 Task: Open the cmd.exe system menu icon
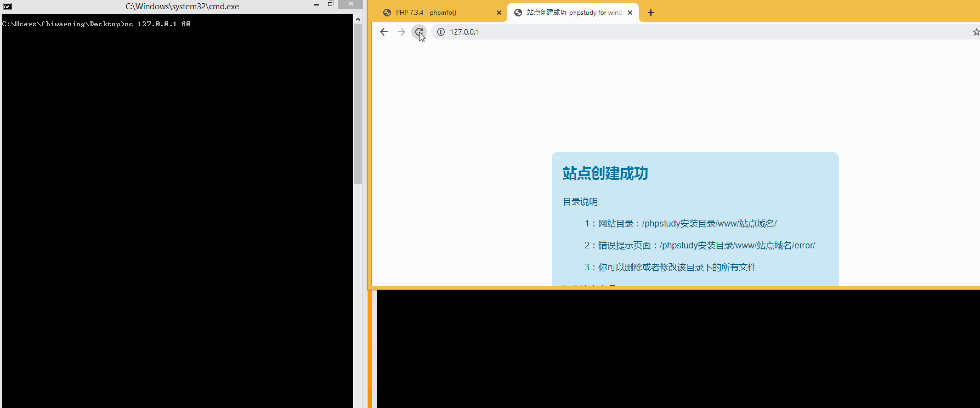(x=8, y=6)
